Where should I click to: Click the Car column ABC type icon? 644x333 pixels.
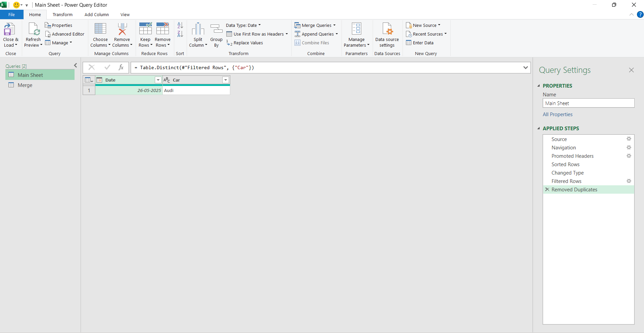point(167,80)
